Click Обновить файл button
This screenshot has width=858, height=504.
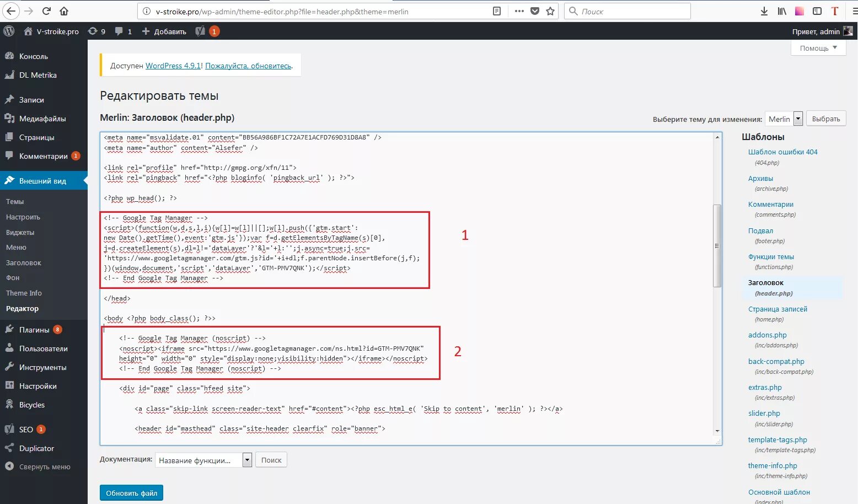[x=131, y=493]
